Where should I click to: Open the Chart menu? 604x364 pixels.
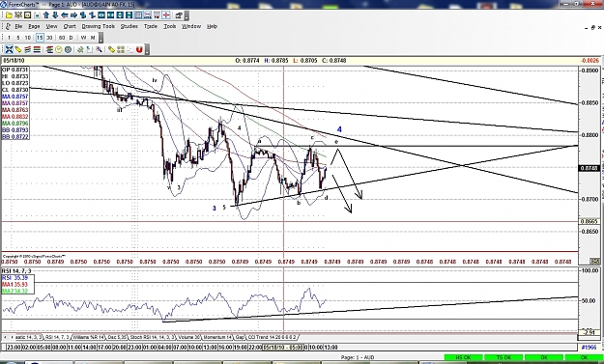pyautogui.click(x=70, y=26)
